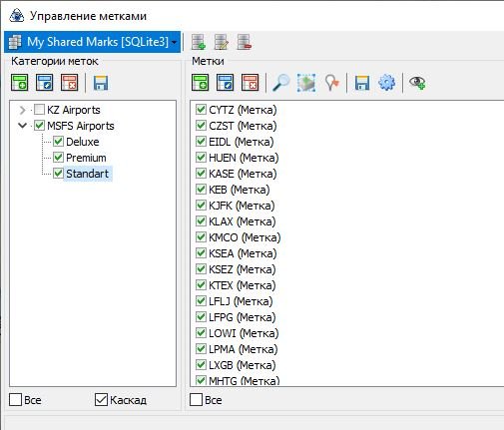504x430 pixels.
Task: Open My Shared Marks database dropdown
Action: (x=93, y=42)
